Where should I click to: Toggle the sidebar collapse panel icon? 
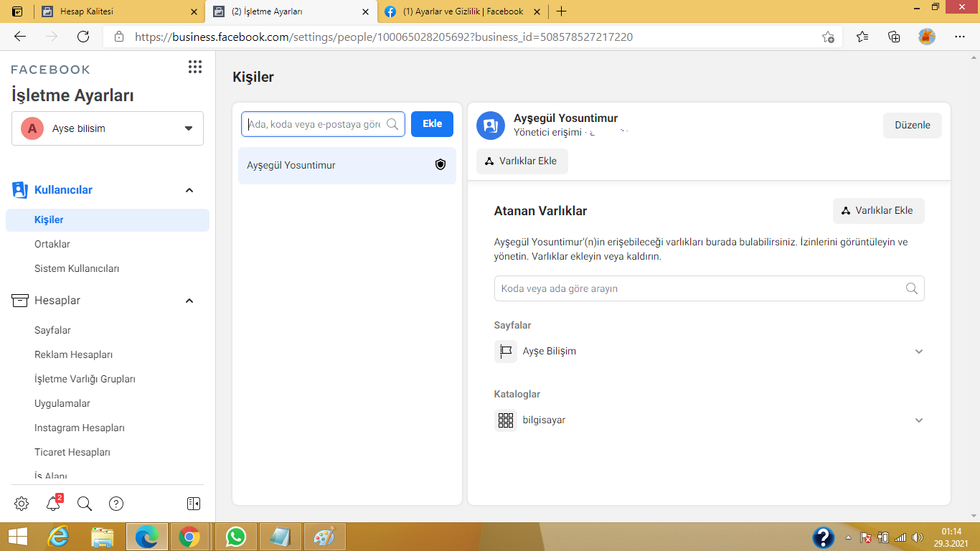click(x=194, y=504)
